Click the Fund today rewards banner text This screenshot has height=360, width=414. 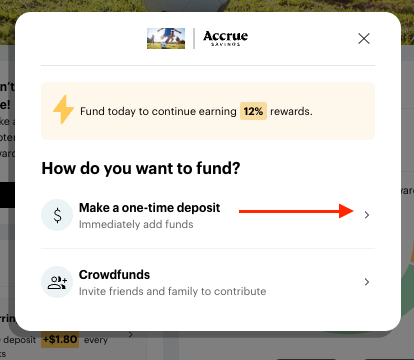coord(196,111)
